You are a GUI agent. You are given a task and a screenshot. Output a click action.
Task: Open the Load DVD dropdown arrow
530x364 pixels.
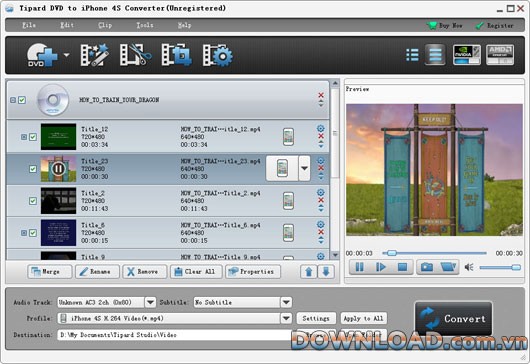pyautogui.click(x=67, y=55)
